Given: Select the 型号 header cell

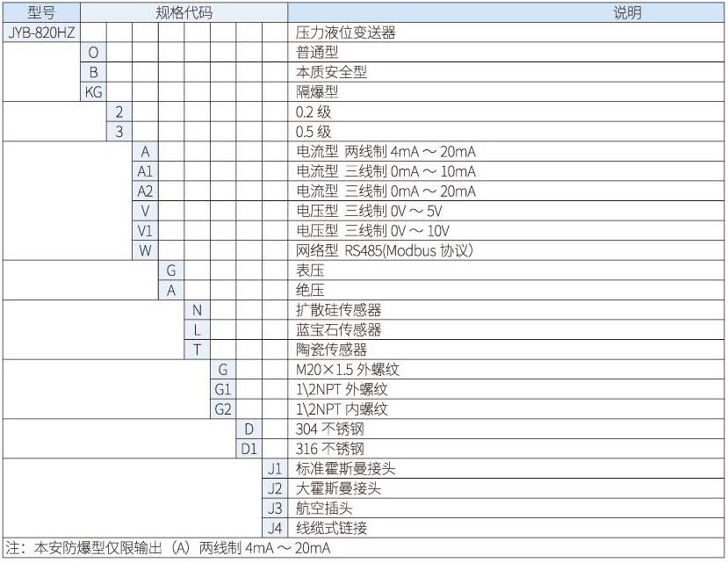Looking at the screenshot, I should pos(41,12).
